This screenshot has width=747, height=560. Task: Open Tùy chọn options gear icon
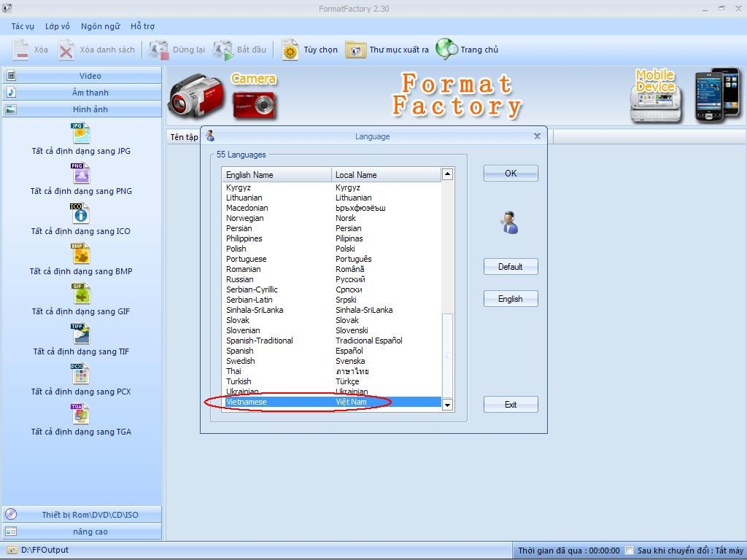click(x=290, y=50)
